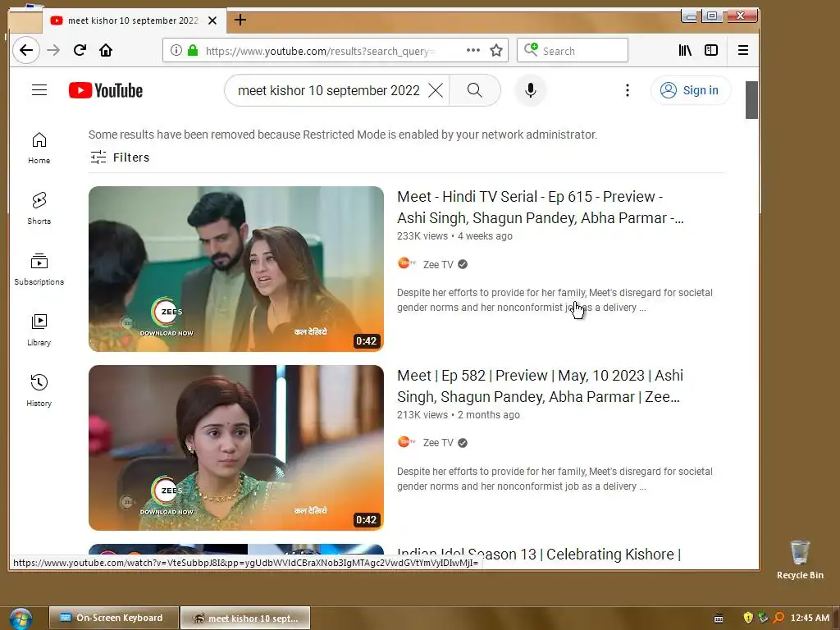Bookmark this page with the star icon
The width and height of the screenshot is (840, 630).
click(x=496, y=50)
